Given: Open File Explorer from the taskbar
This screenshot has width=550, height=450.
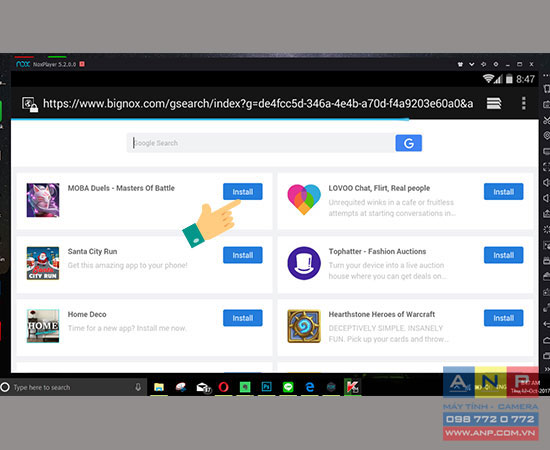Looking at the screenshot, I should point(159,387).
